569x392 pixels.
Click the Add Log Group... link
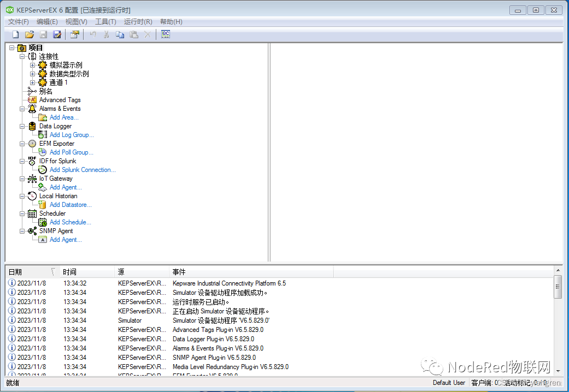click(x=72, y=135)
